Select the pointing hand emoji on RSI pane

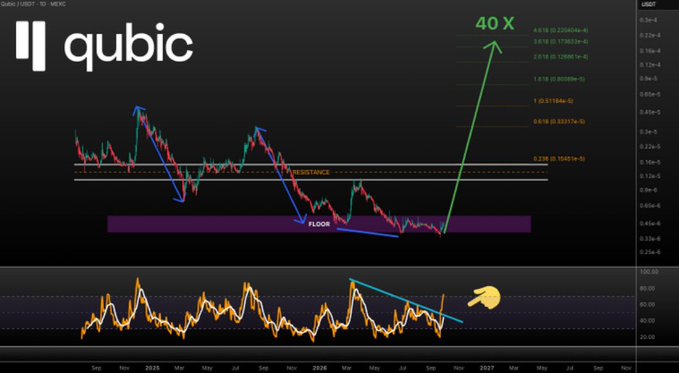click(x=484, y=298)
